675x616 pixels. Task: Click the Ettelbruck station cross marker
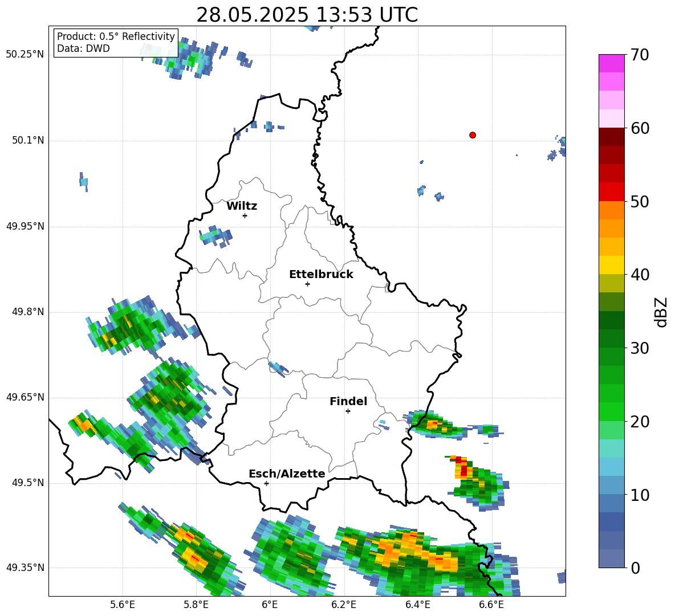coord(307,284)
